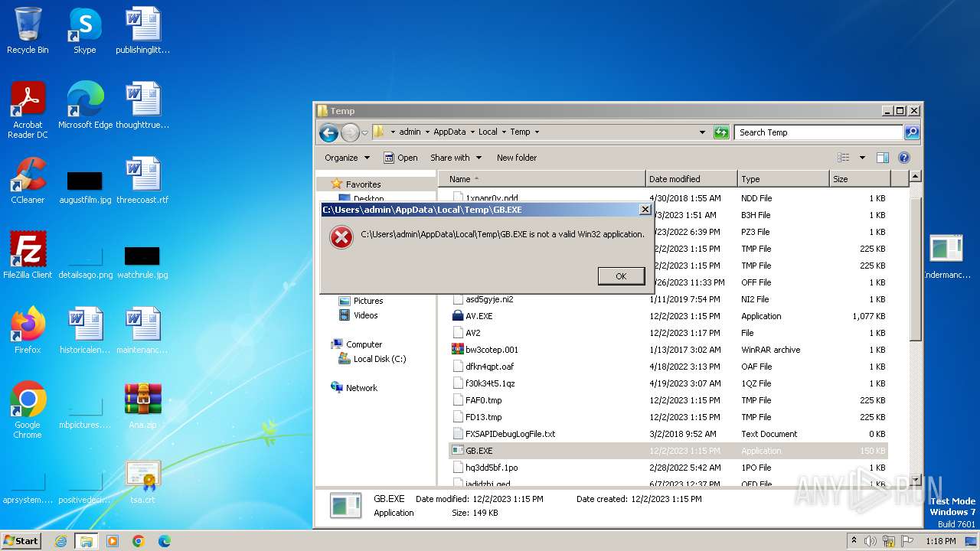Screen dimensions: 980x551
Task: Sort by Date modified column header
Action: pyautogui.click(x=691, y=179)
